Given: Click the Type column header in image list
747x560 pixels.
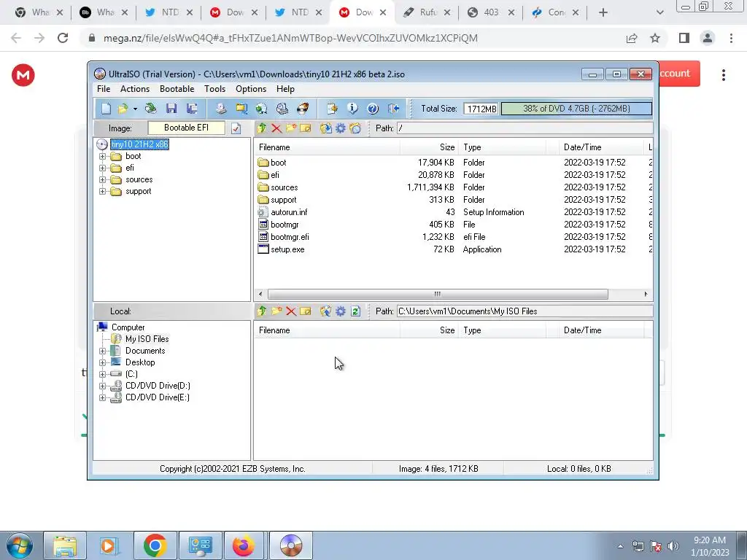Looking at the screenshot, I should (502, 147).
